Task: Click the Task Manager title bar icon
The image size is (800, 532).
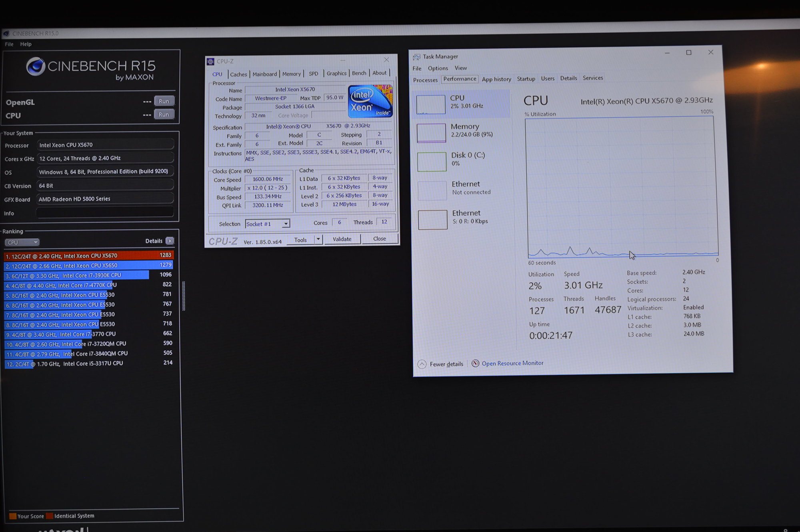Action: 417,57
